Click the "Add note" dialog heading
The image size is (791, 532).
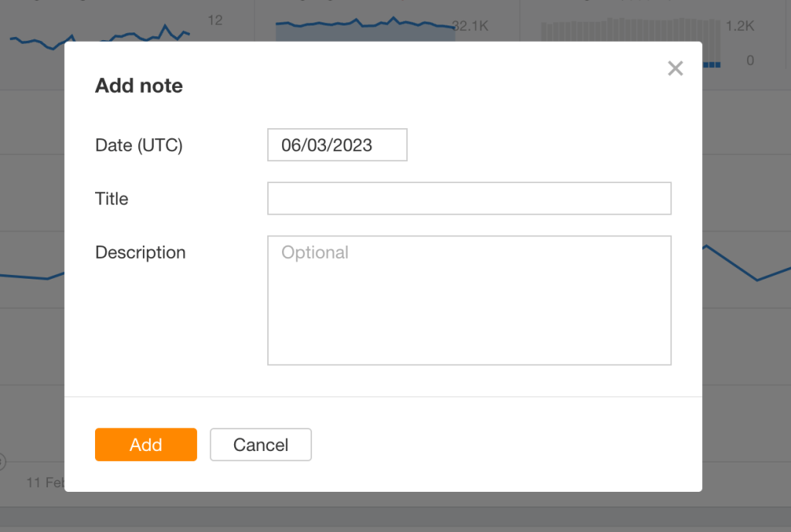pyautogui.click(x=139, y=86)
